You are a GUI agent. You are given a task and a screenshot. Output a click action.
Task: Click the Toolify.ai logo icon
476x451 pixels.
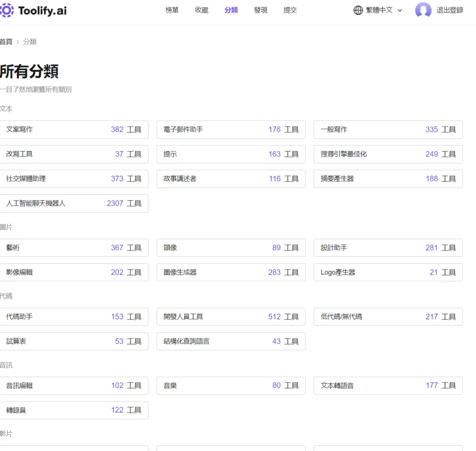coord(7,10)
